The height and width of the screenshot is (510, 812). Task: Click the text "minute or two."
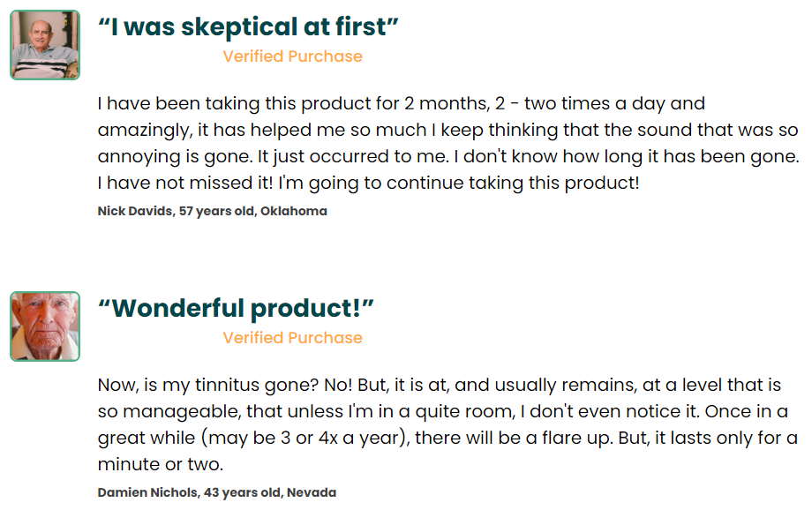(161, 464)
